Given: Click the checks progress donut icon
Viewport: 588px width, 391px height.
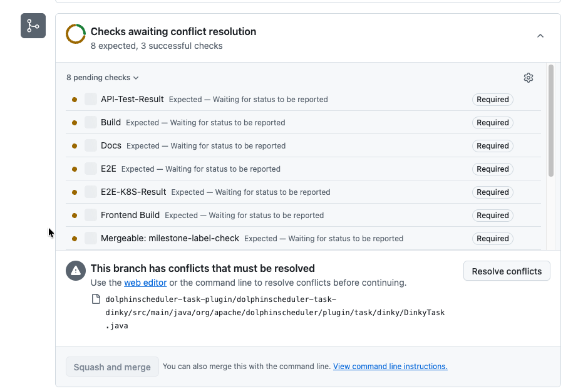Looking at the screenshot, I should [x=76, y=34].
